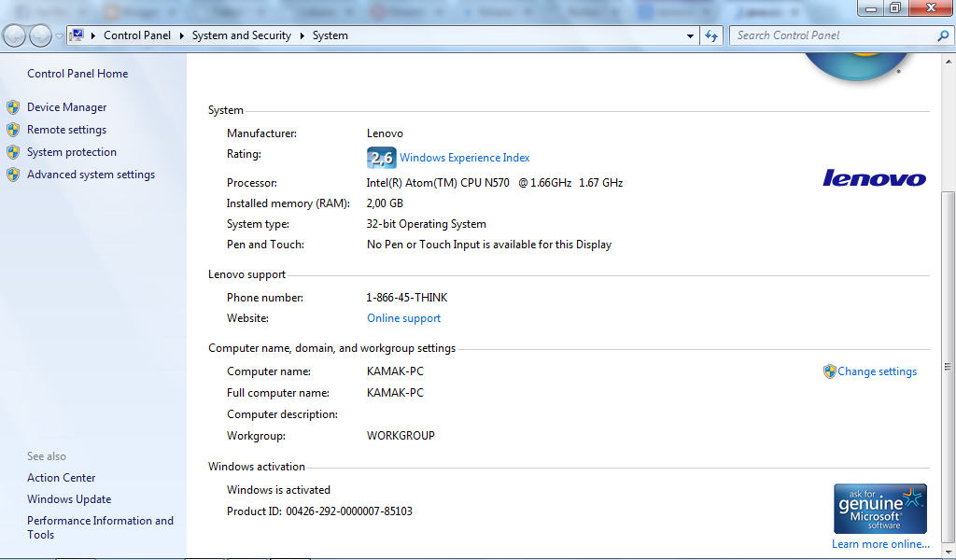Click the search magnifier icon
Image resolution: width=956 pixels, height=560 pixels.
(x=943, y=36)
